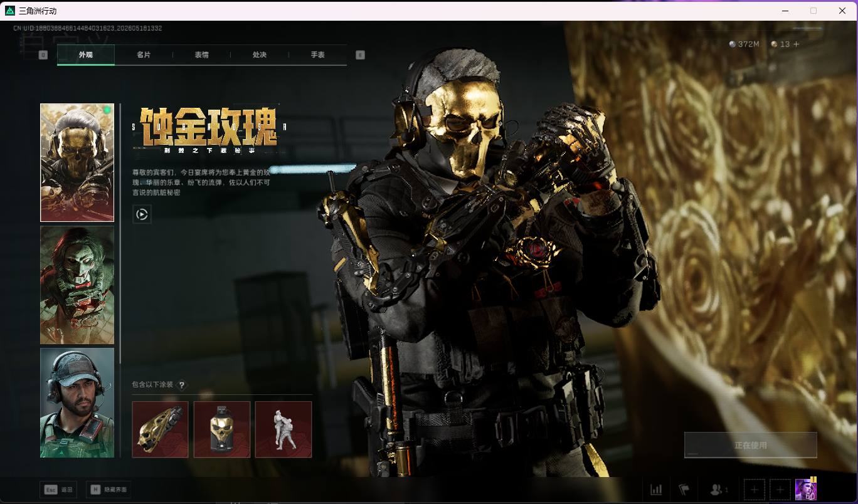Viewport: 858px width, 504px height.
Task: Minimize the 三角洲行动 window
Action: coord(785,11)
